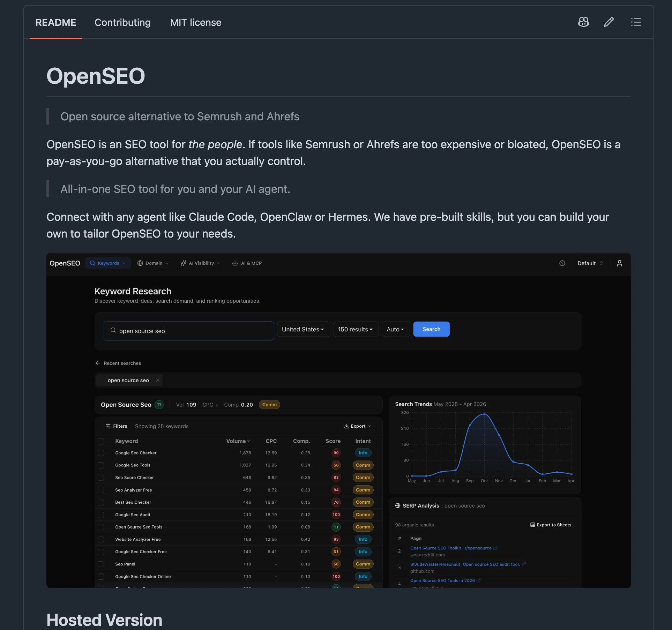Check the Seo Panel row checkbox
The height and width of the screenshot is (630, 672).
tap(101, 564)
